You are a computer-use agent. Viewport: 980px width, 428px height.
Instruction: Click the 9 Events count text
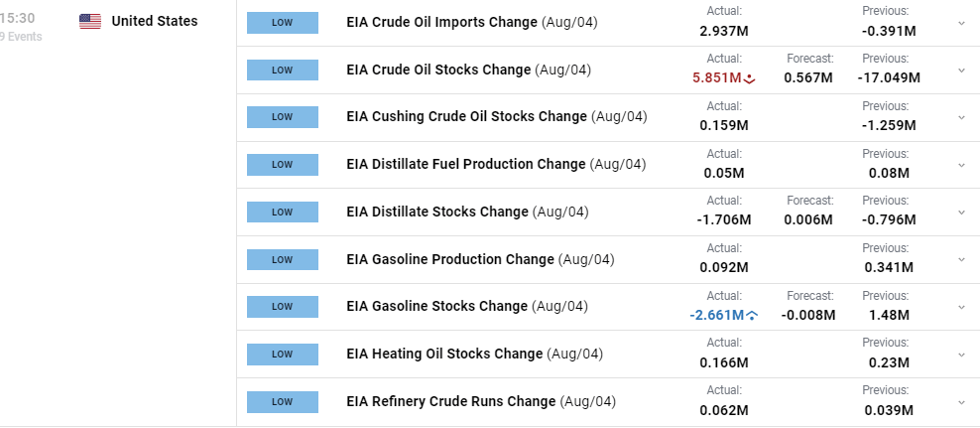[x=21, y=37]
